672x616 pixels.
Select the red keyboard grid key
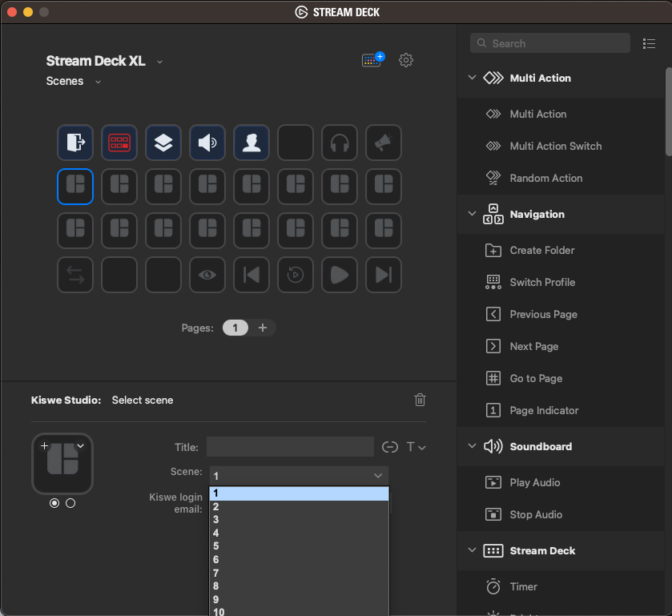coord(119,143)
